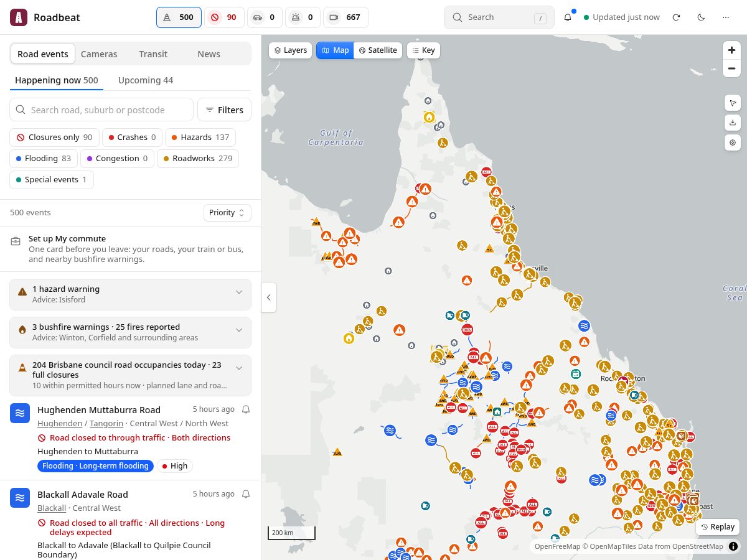Screen dimensions: 747x560
Task: Open the map Layers menu
Action: pos(290,50)
